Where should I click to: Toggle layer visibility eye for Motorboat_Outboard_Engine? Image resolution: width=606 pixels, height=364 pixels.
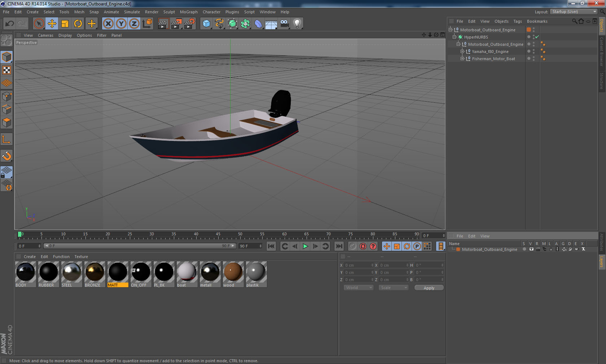point(531,249)
